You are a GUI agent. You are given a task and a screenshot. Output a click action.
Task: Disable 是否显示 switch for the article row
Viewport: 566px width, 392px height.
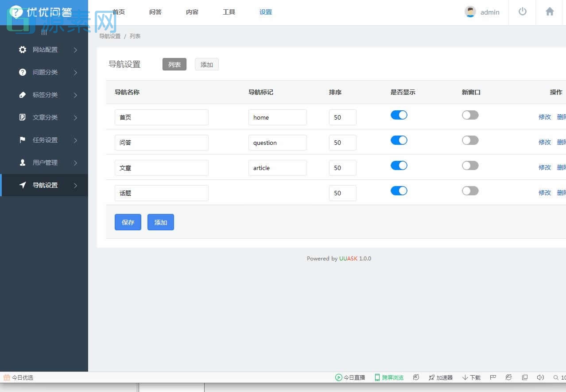(399, 165)
